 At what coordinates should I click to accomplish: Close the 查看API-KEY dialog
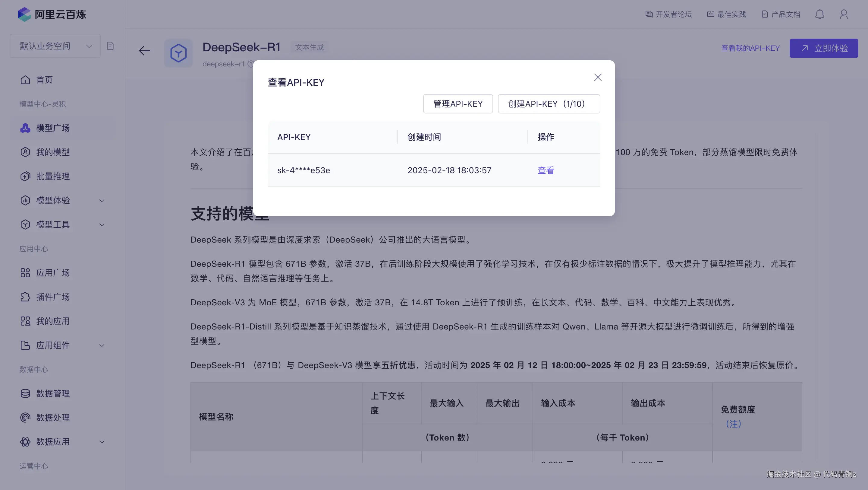click(x=598, y=78)
